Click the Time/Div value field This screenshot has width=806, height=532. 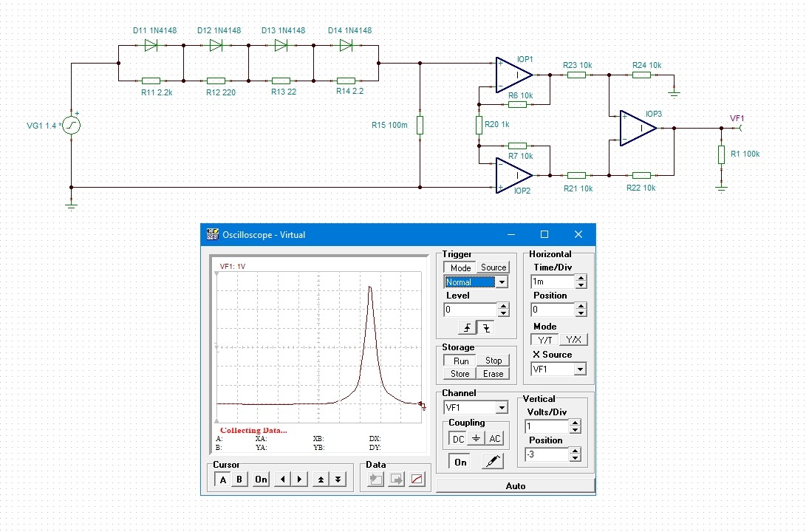pyautogui.click(x=553, y=282)
